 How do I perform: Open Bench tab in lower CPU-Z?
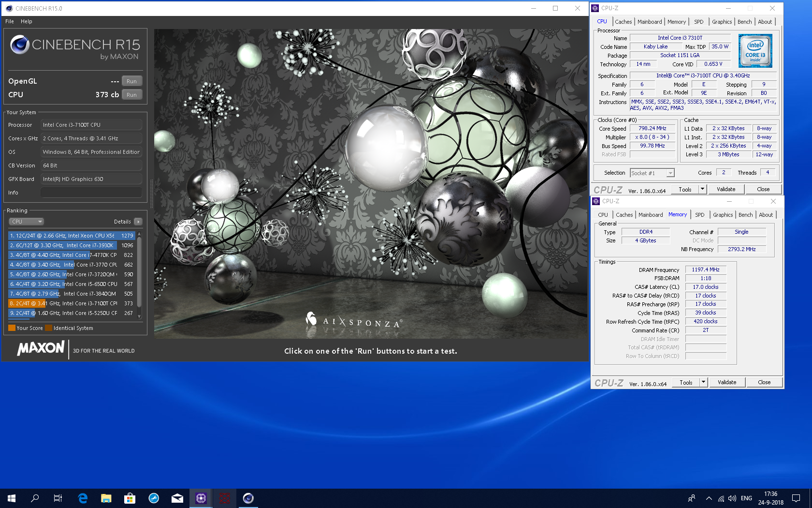[745, 215]
